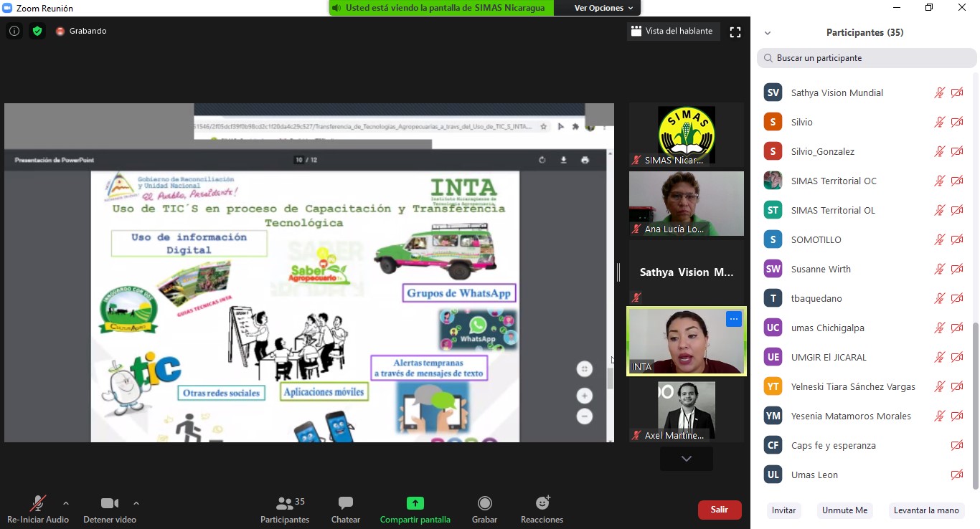Click the SIMAS Nicaragua video thumbnail

(x=687, y=135)
